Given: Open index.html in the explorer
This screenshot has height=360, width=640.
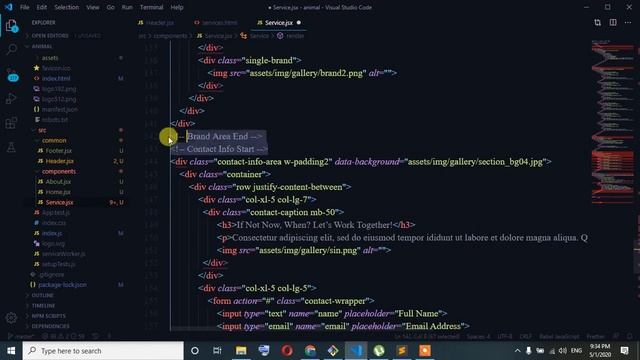Looking at the screenshot, I should coord(56,78).
